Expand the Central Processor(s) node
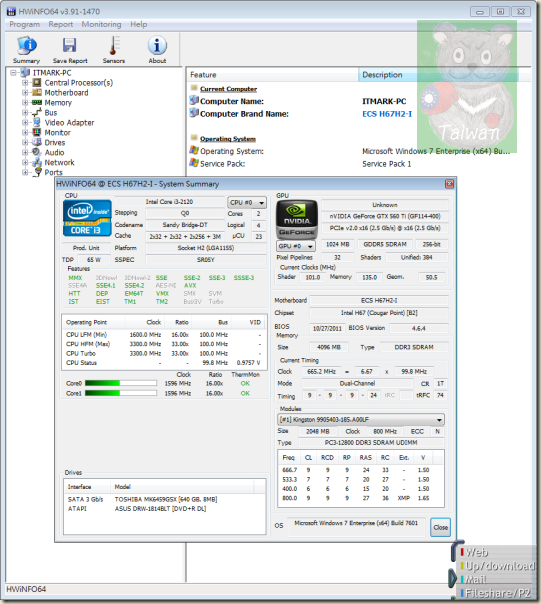 pos(25,82)
